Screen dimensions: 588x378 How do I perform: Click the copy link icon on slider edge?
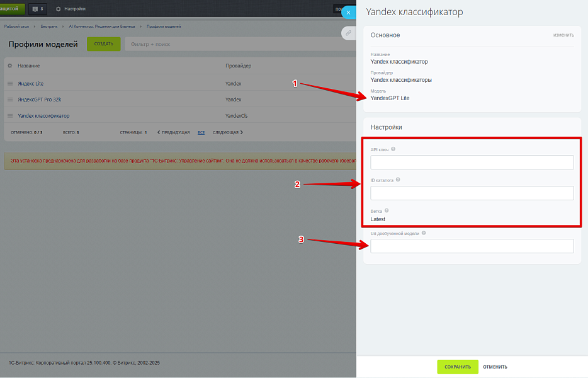[x=349, y=33]
